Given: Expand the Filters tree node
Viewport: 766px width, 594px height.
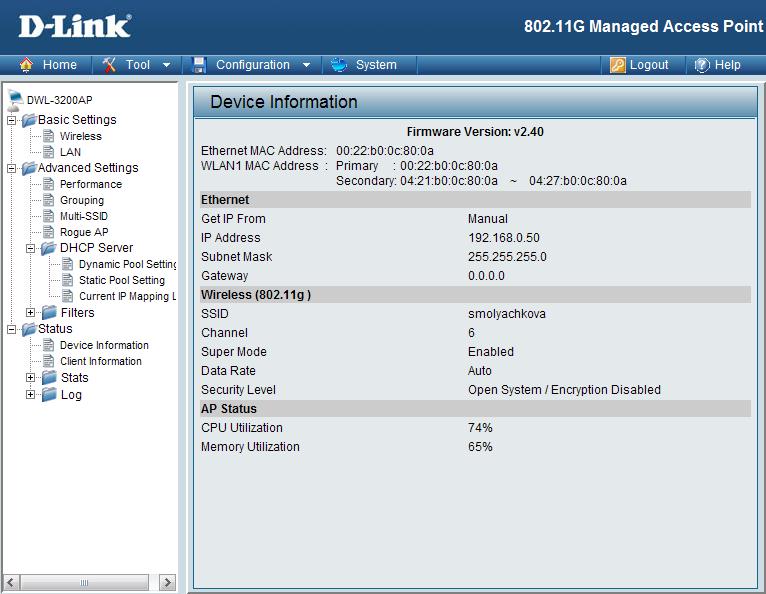Looking at the screenshot, I should (31, 313).
